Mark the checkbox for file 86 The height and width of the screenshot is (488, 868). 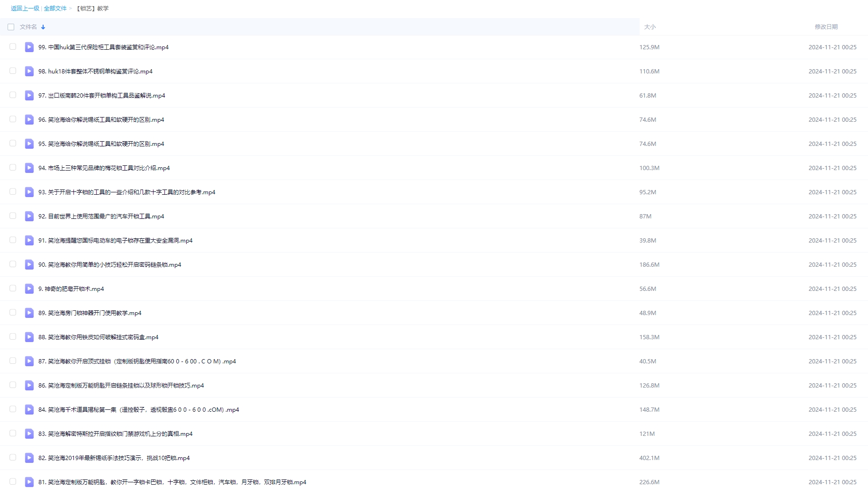[13, 385]
